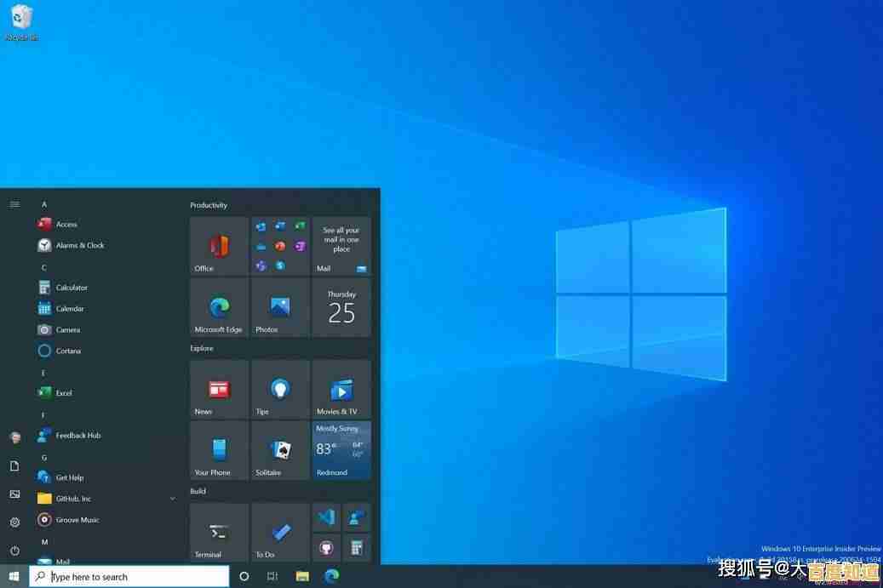Open the Mostly Sunny Redmond weather tile
The image size is (883, 588).
(341, 450)
